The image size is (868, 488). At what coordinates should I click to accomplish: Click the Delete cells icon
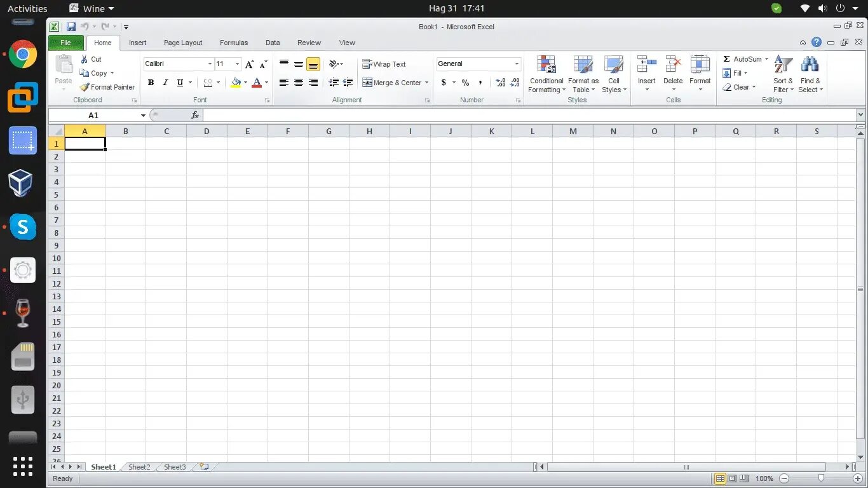coord(673,65)
